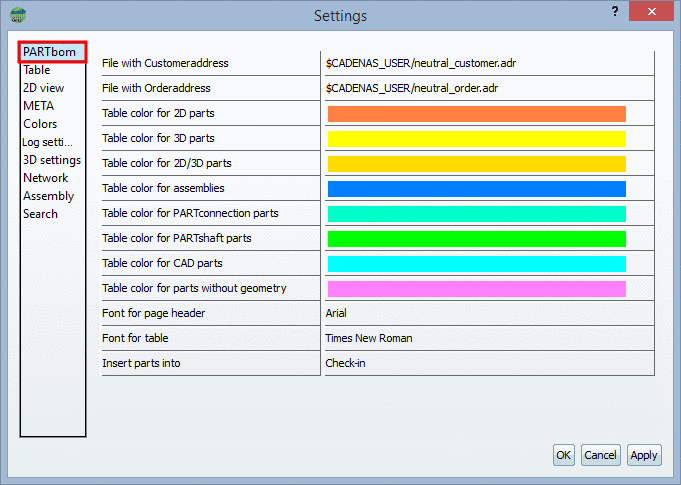
Task: Click the OK button
Action: click(564, 455)
